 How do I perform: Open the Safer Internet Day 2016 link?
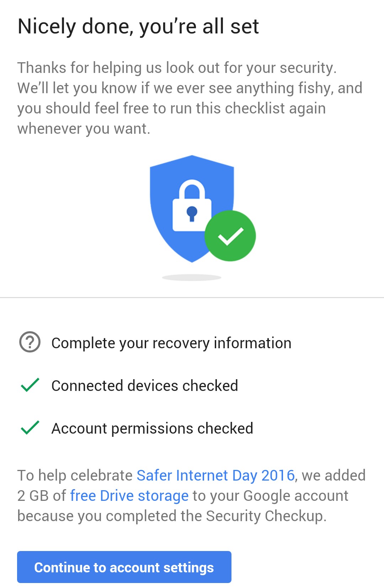[215, 475]
